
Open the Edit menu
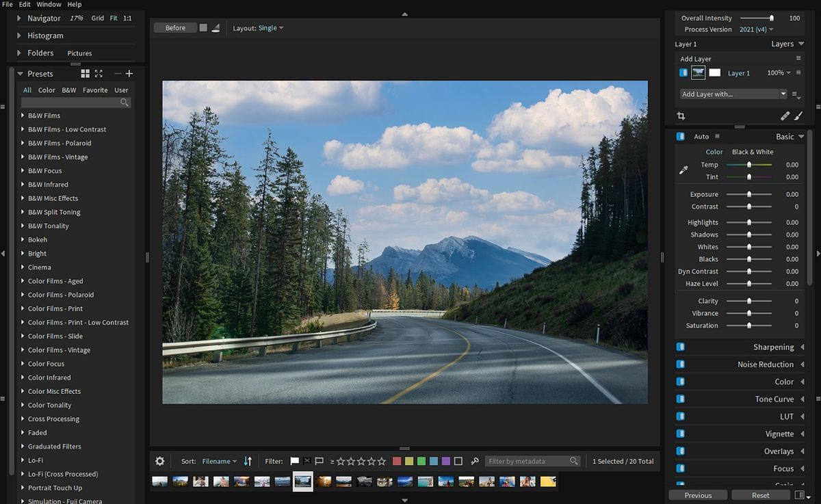pos(25,4)
